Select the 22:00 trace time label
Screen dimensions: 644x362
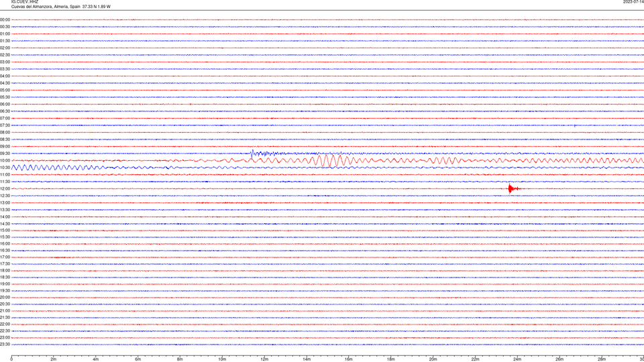[5, 324]
